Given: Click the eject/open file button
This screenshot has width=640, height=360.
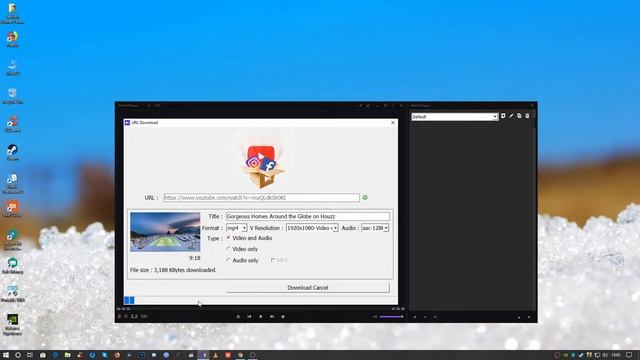Looking at the screenshot, I should coord(238,316).
